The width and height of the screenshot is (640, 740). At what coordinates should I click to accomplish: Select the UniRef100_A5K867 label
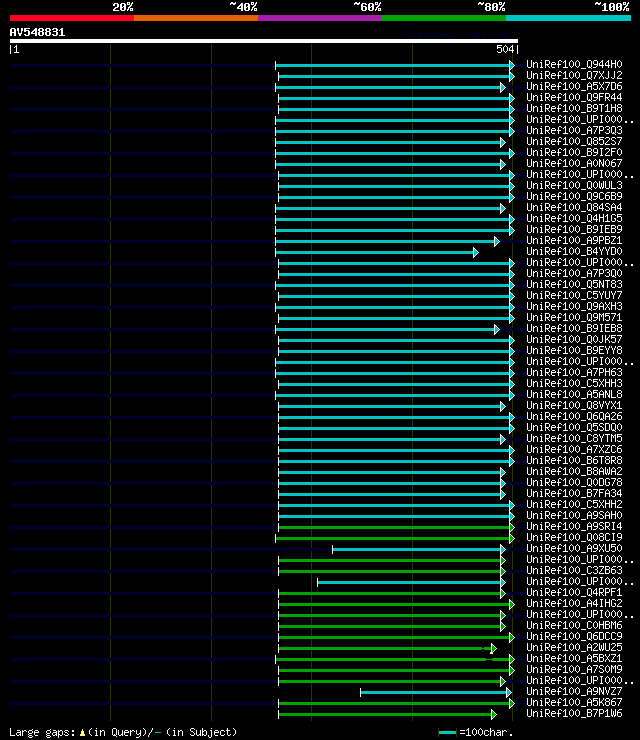[574, 703]
